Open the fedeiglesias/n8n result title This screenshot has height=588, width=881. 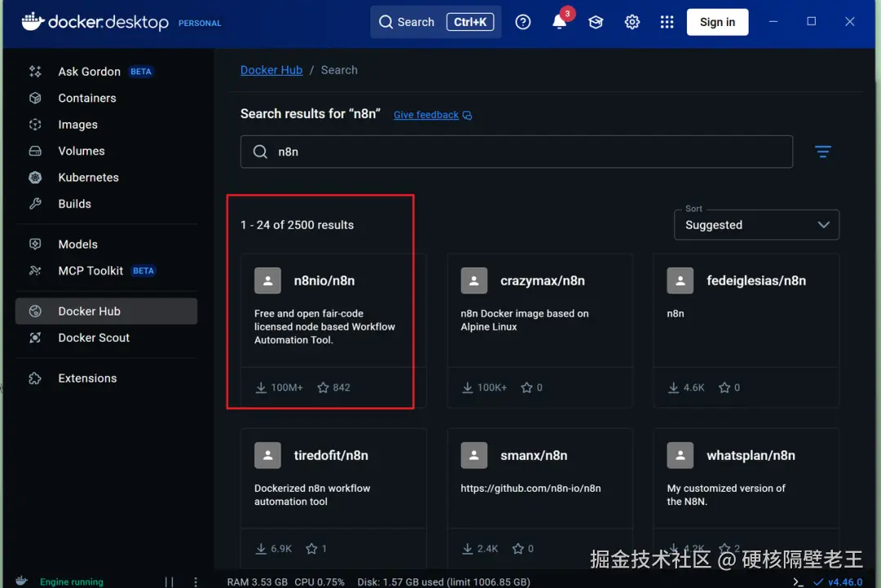pyautogui.click(x=756, y=281)
